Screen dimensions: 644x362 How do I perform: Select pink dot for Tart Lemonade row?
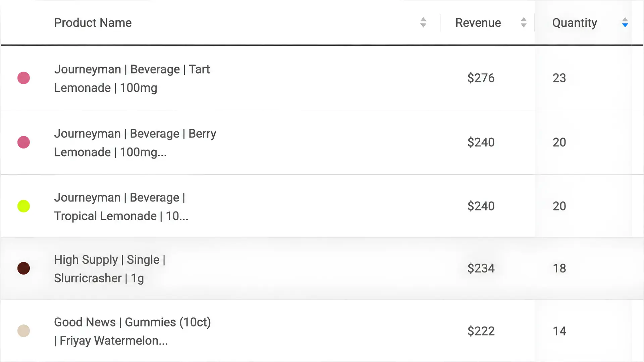tap(23, 78)
